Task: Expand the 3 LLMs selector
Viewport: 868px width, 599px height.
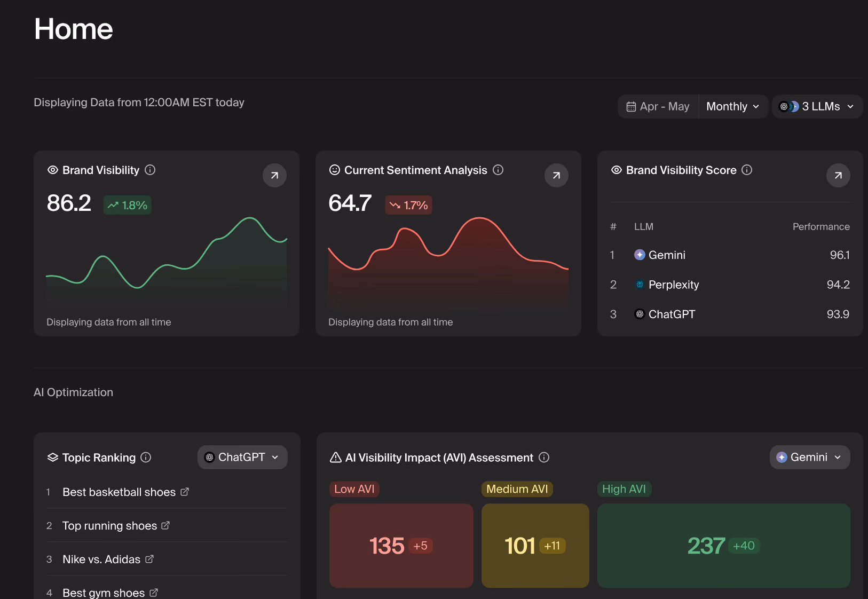Action: pos(817,107)
